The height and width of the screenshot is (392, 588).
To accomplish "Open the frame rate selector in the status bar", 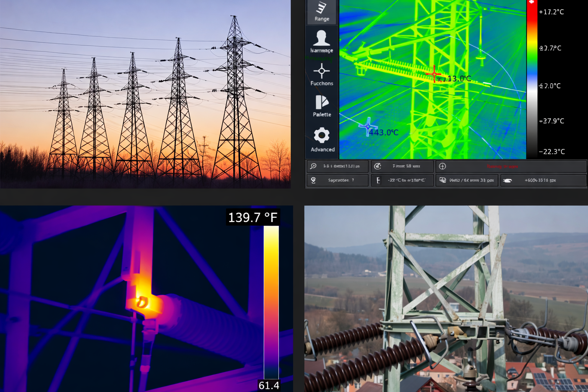I will 402,166.
